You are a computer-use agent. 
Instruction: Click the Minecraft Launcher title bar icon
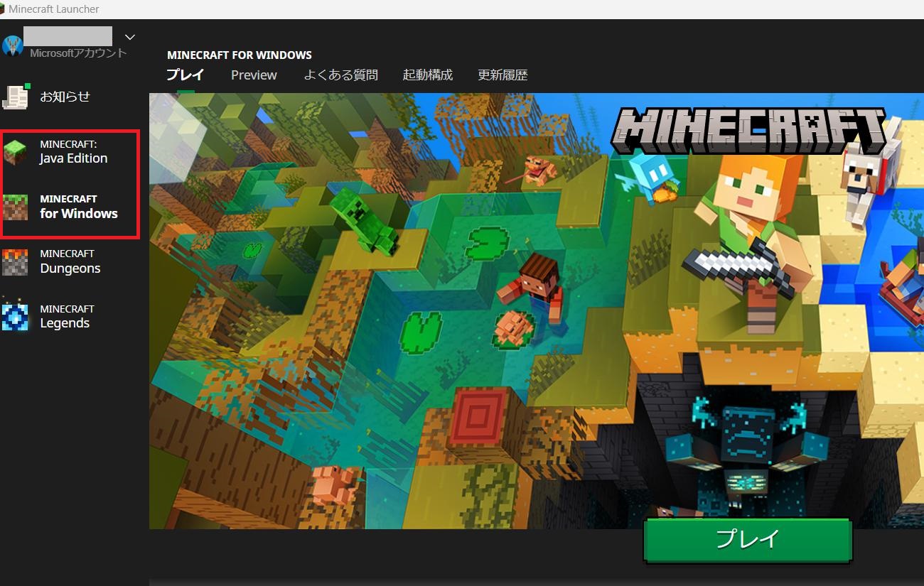(x=3, y=9)
